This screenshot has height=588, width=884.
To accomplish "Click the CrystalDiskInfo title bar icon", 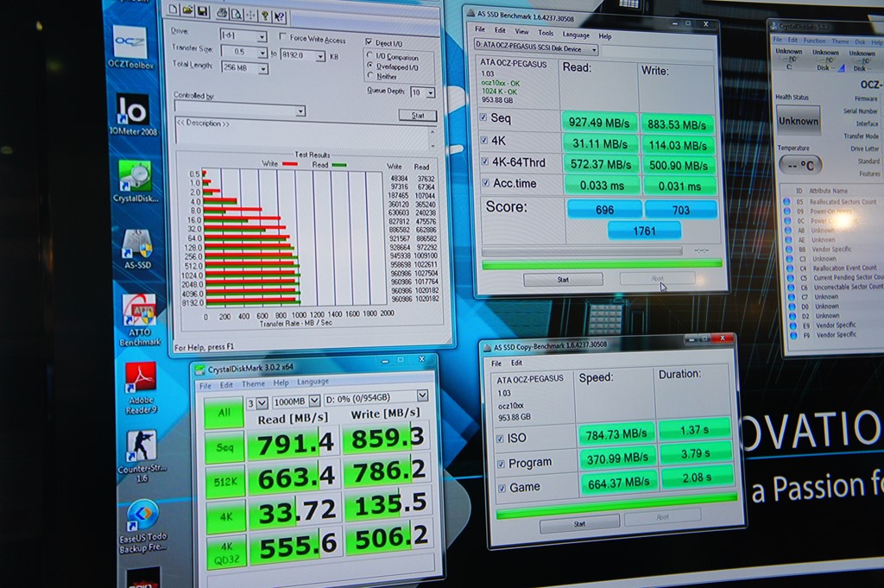I will (x=774, y=26).
